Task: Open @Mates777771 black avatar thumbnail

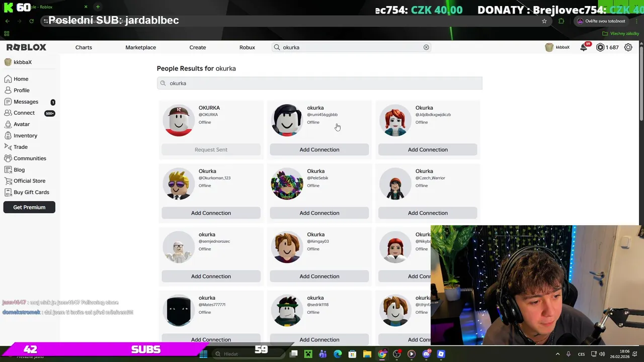Action: [x=179, y=310]
